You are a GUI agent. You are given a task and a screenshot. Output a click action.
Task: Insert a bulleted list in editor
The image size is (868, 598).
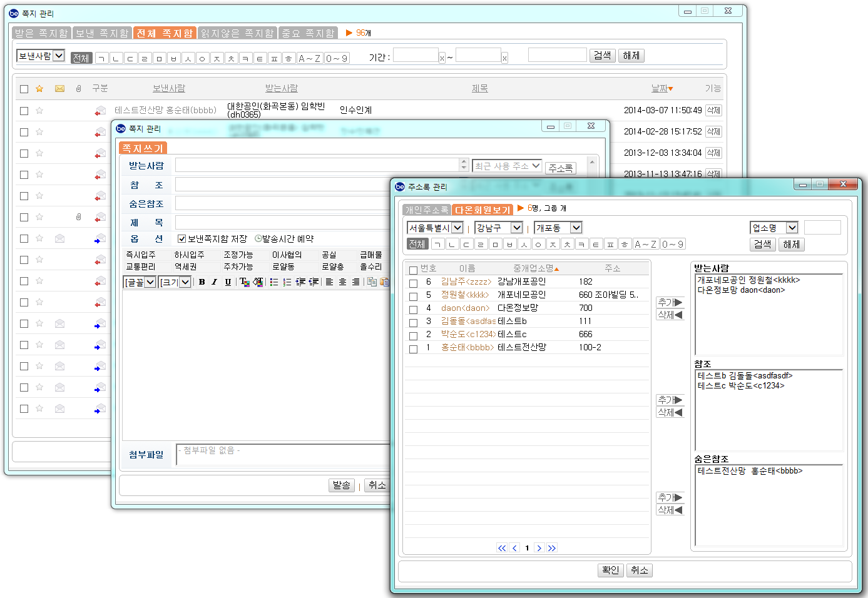274,282
